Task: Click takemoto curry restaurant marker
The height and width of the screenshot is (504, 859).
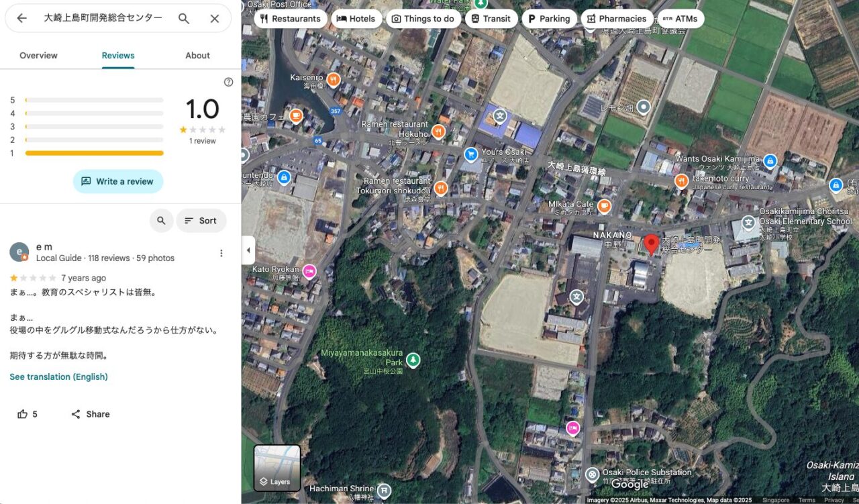Action: tap(682, 181)
